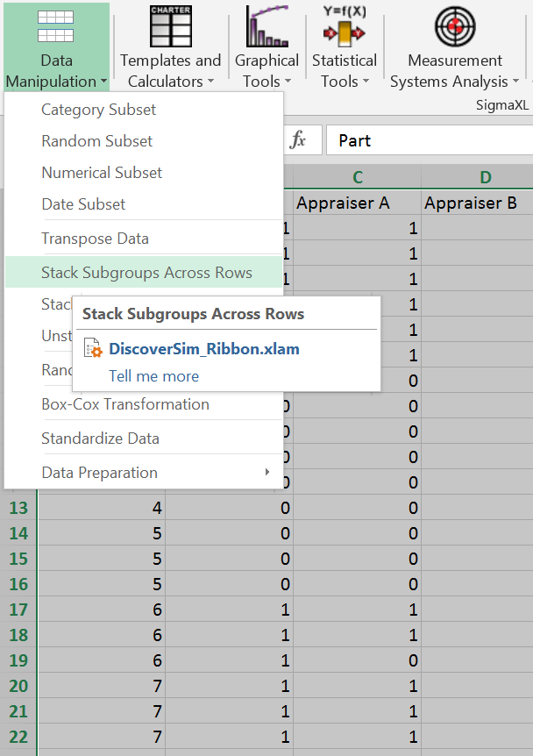Select the column C header
The height and width of the screenshot is (756, 533).
tap(357, 178)
